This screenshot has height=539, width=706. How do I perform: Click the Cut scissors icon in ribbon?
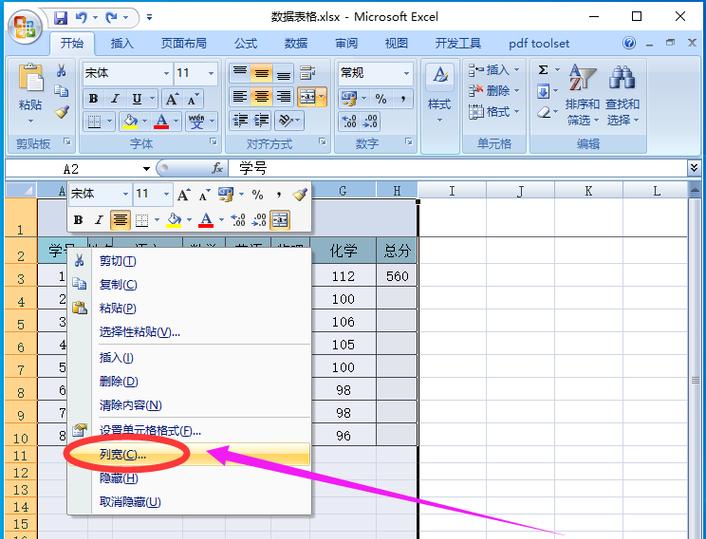pos(62,71)
